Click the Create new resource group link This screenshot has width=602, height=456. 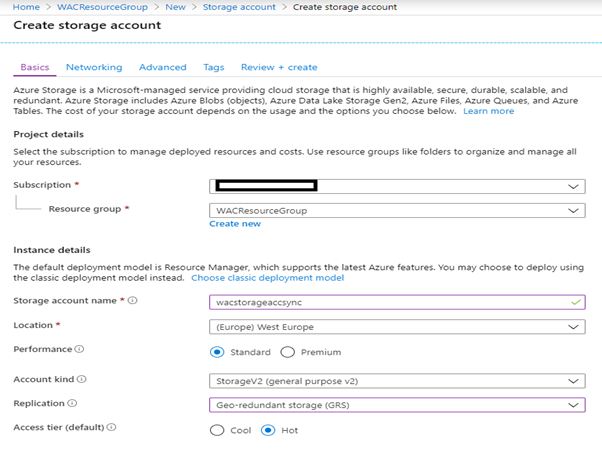(235, 224)
